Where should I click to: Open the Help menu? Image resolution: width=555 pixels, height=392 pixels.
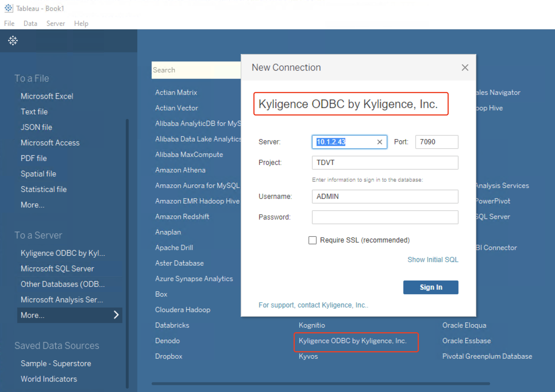point(81,23)
